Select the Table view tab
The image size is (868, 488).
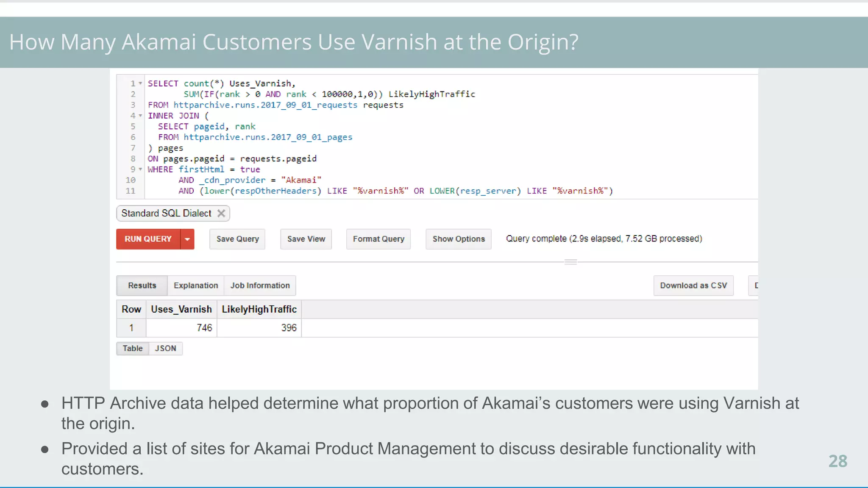[133, 348]
